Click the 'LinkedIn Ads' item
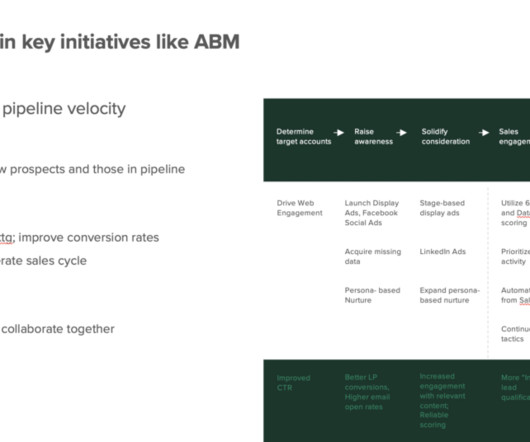The image size is (530, 442). (x=442, y=252)
